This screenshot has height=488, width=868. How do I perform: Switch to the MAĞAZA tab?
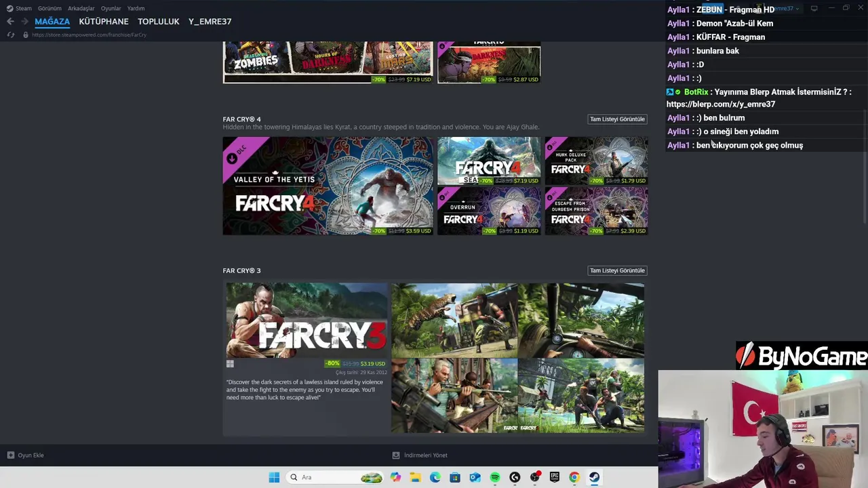pyautogui.click(x=52, y=22)
